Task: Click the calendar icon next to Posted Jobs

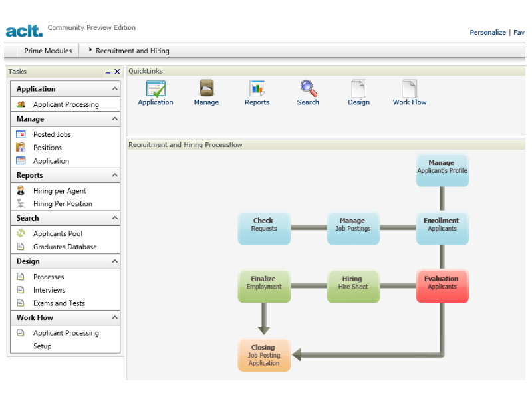Action: (x=21, y=134)
